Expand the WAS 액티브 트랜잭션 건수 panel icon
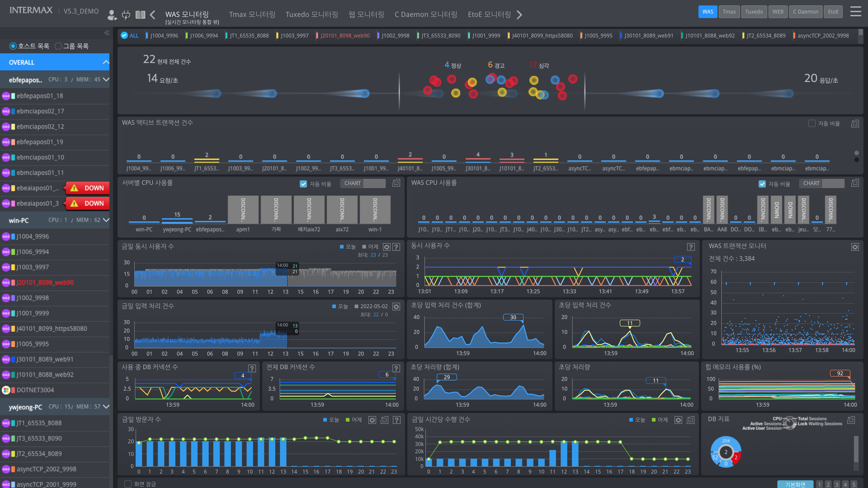 855,124
